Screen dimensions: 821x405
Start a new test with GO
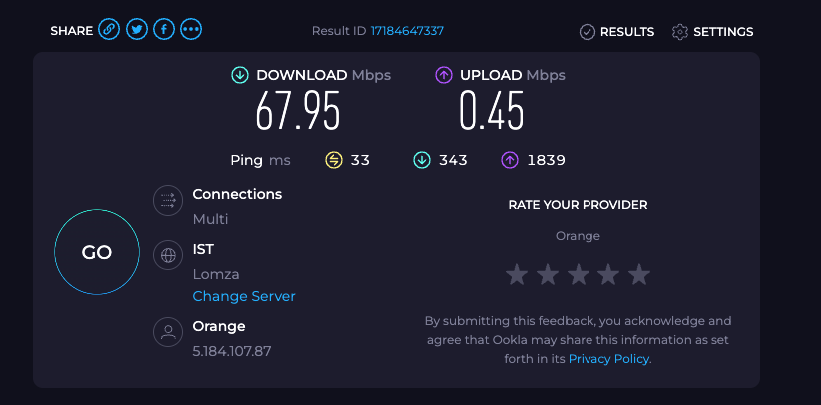pos(97,252)
